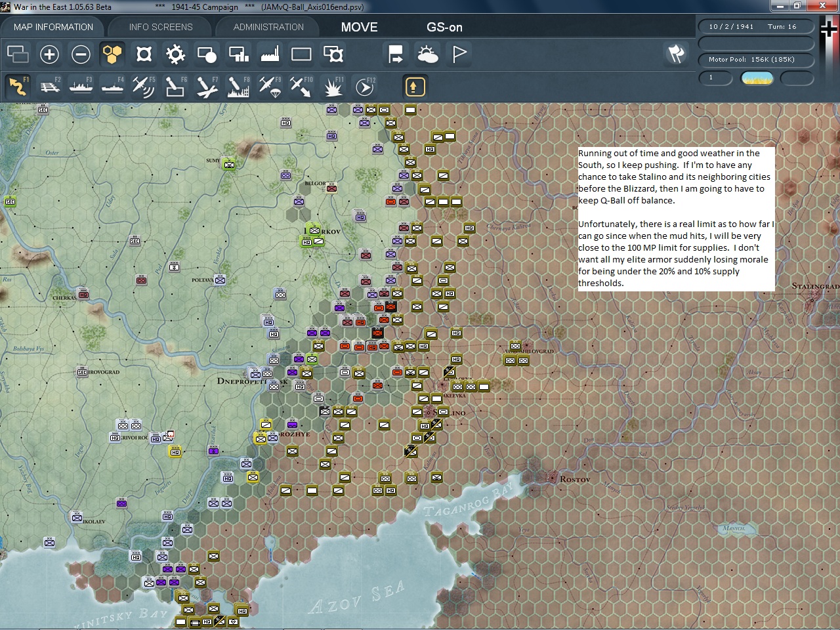Image resolution: width=840 pixels, height=630 pixels.
Task: Toggle the hex grid overlay
Action: (x=112, y=54)
